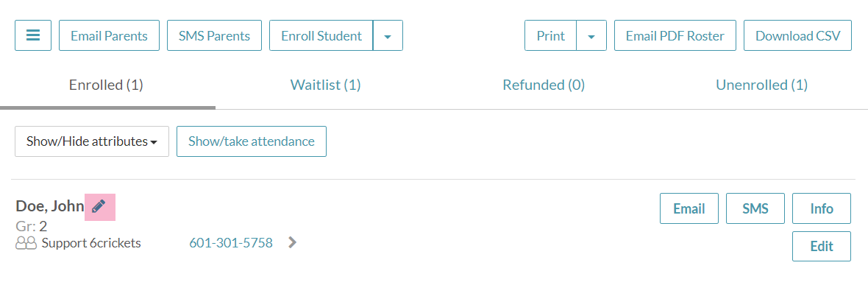Click the Enroll Student button
This screenshot has width=868, height=285.
click(321, 35)
